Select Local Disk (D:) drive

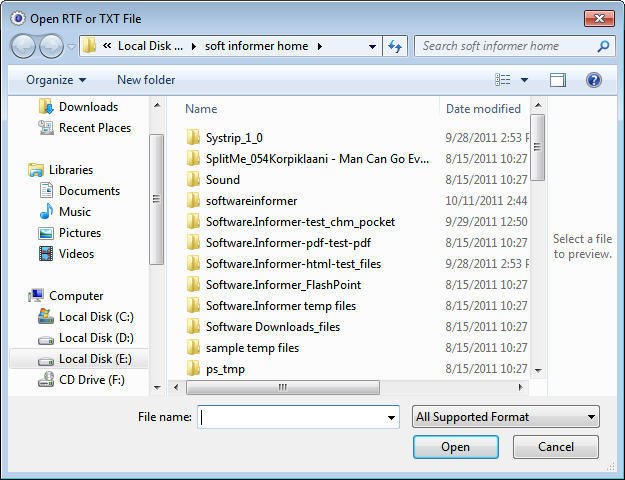(x=86, y=338)
